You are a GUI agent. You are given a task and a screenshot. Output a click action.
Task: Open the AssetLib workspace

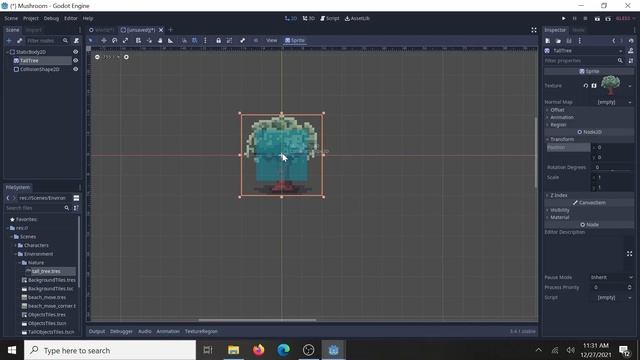point(357,18)
